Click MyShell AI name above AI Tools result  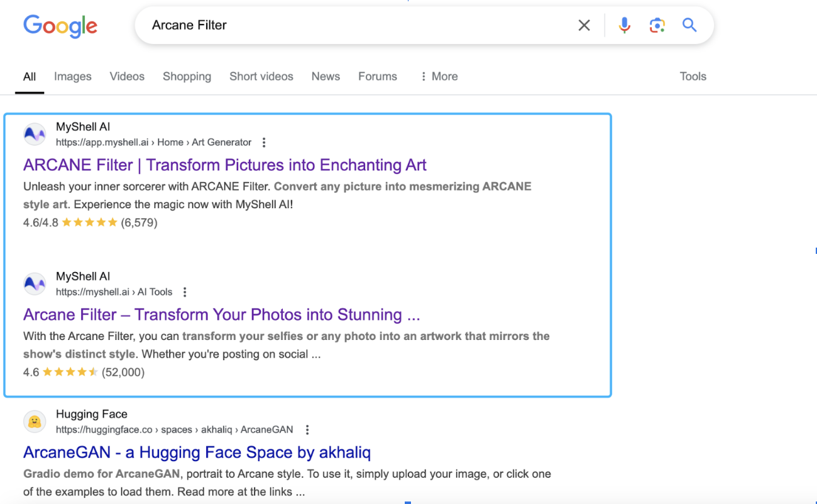click(83, 277)
